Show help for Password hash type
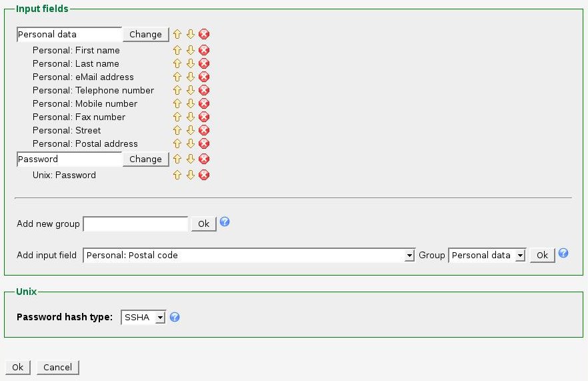 point(175,318)
